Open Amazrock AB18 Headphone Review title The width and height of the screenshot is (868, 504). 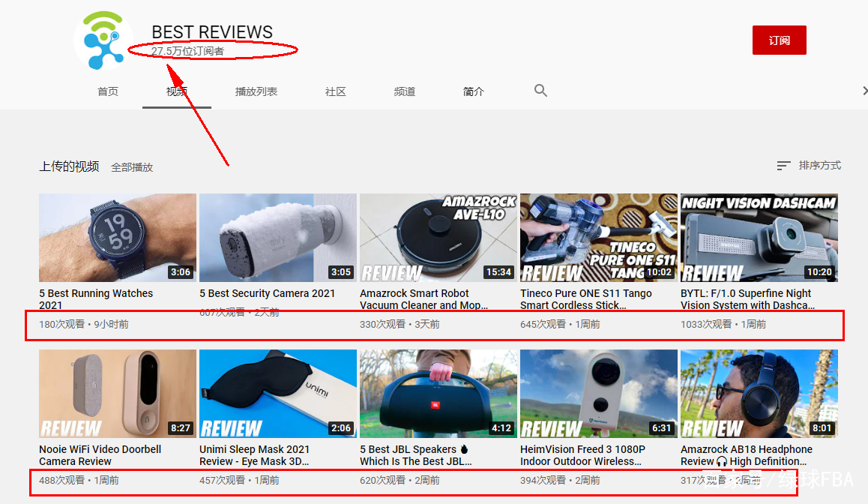click(747, 455)
